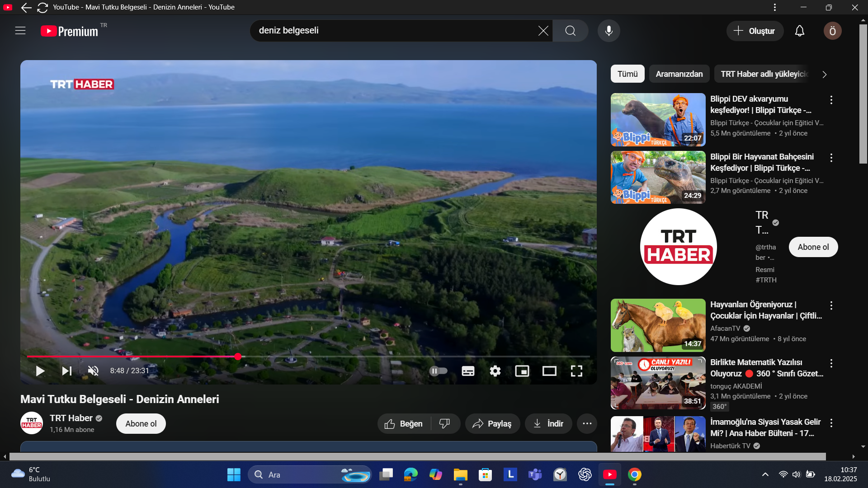Image resolution: width=868 pixels, height=488 pixels.
Task: Toggle the autoplay switch
Action: [x=438, y=371]
